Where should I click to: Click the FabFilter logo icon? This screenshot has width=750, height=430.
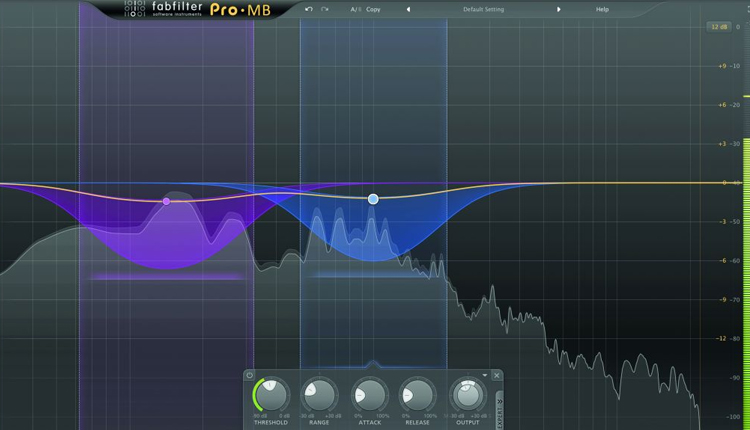pyautogui.click(x=135, y=9)
